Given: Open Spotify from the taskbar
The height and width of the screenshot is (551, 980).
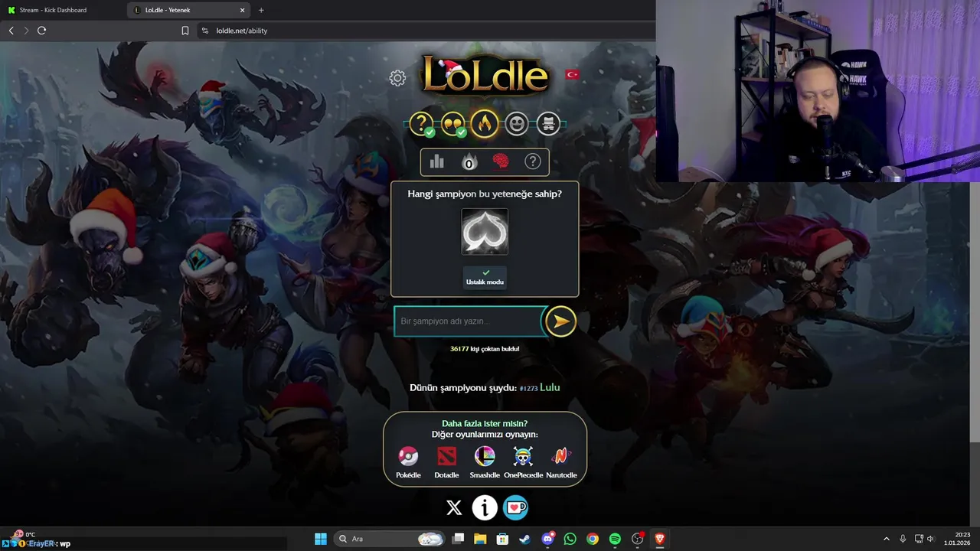Looking at the screenshot, I should tap(615, 539).
